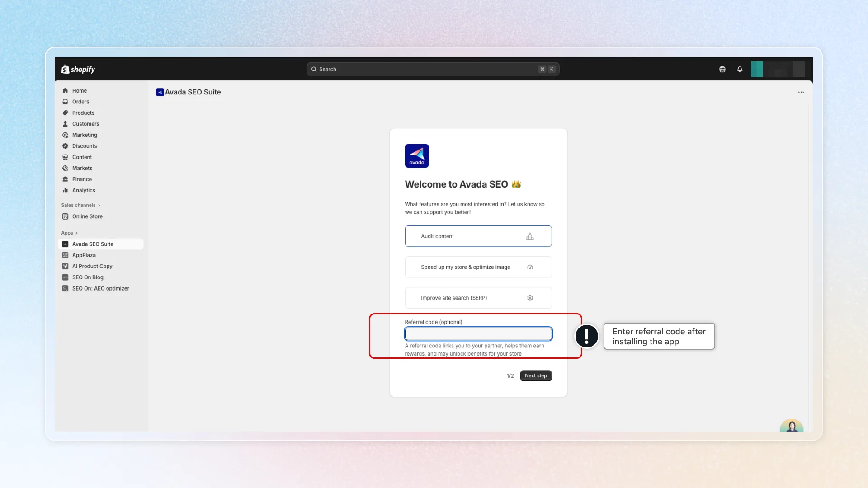Open Online Store sales channel

[101, 216]
